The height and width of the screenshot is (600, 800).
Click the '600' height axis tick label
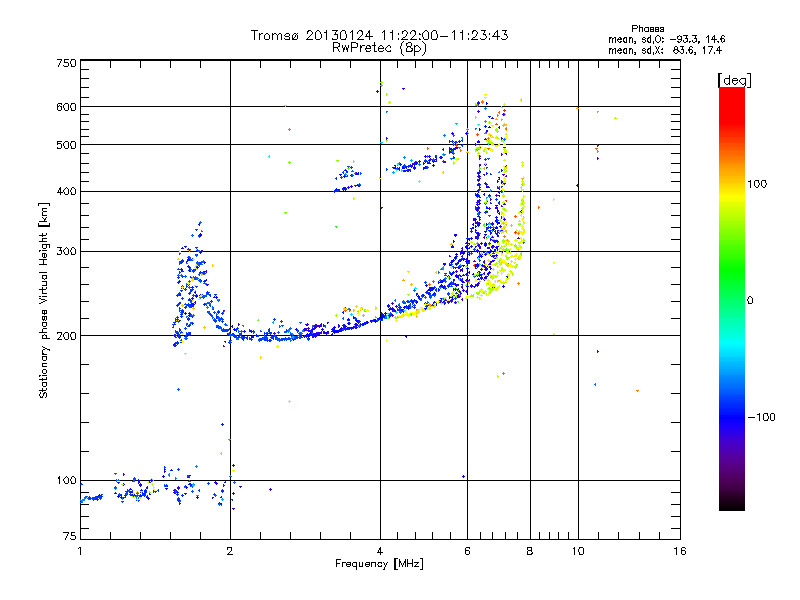pos(66,107)
